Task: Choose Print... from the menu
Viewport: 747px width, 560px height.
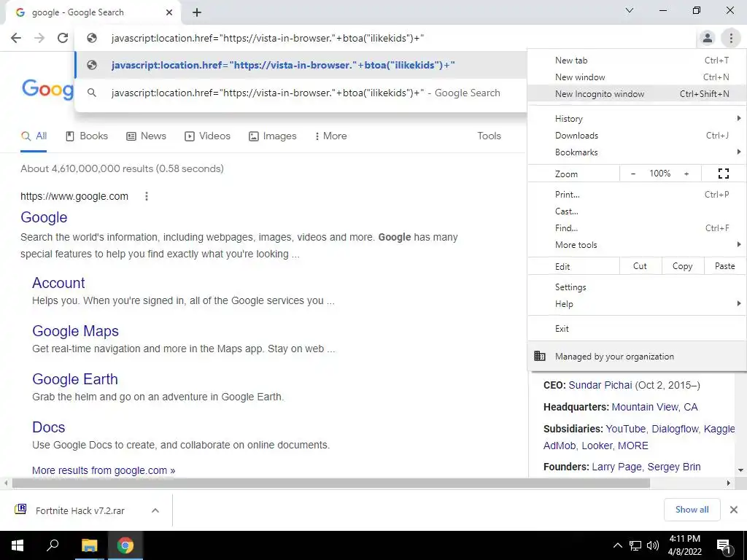Action: (638, 194)
